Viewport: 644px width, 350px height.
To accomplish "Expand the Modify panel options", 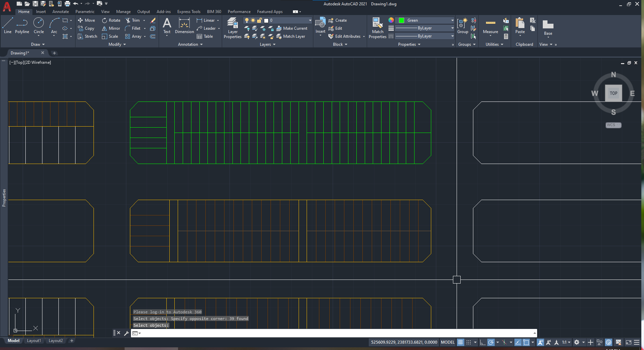I will [x=117, y=44].
